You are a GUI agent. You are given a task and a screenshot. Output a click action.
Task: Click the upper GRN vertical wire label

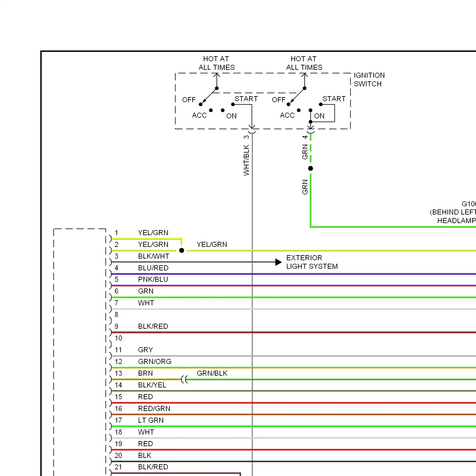(x=305, y=152)
